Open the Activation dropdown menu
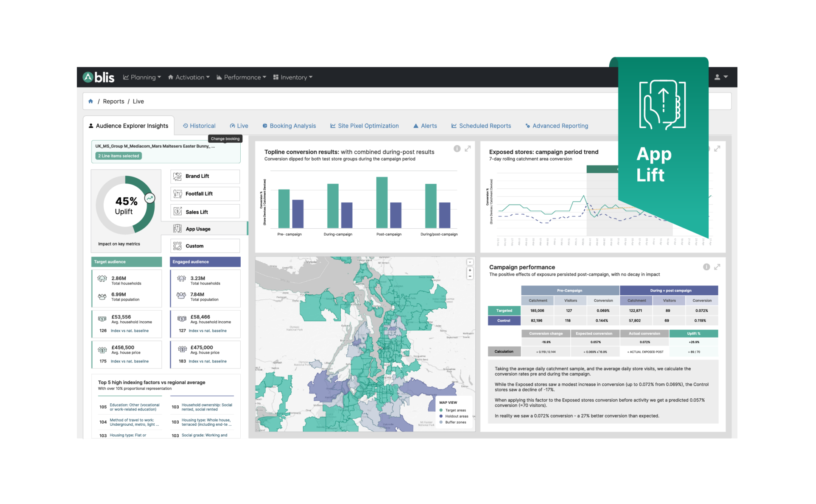Viewport: 816px width, 504px height. point(189,77)
